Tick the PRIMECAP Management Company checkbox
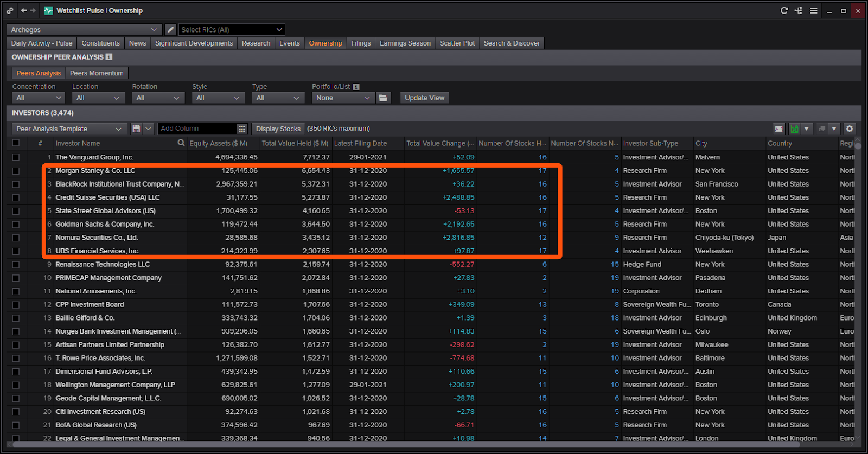The image size is (868, 454). 16,278
